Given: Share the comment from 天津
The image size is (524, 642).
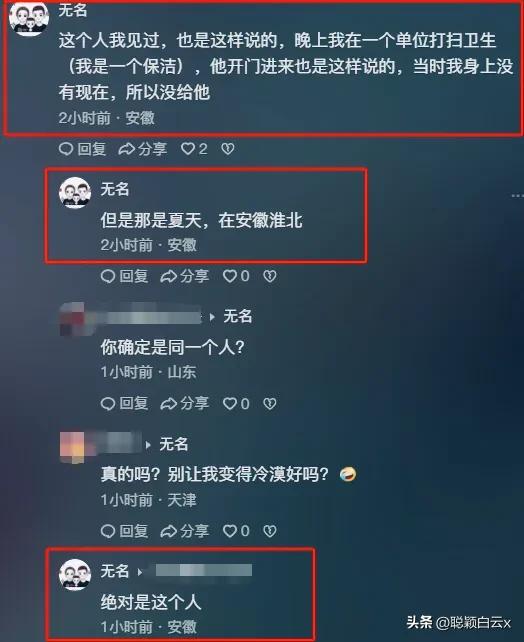Looking at the screenshot, I should point(185,531).
